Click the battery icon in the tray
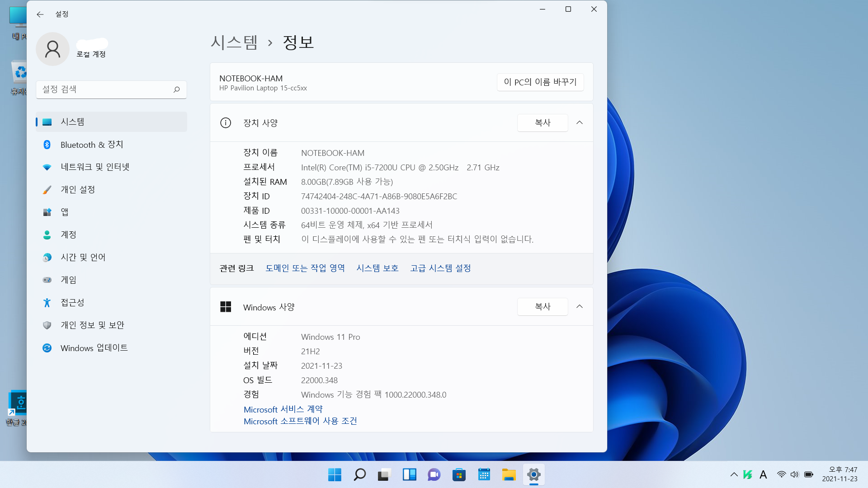 (x=809, y=474)
